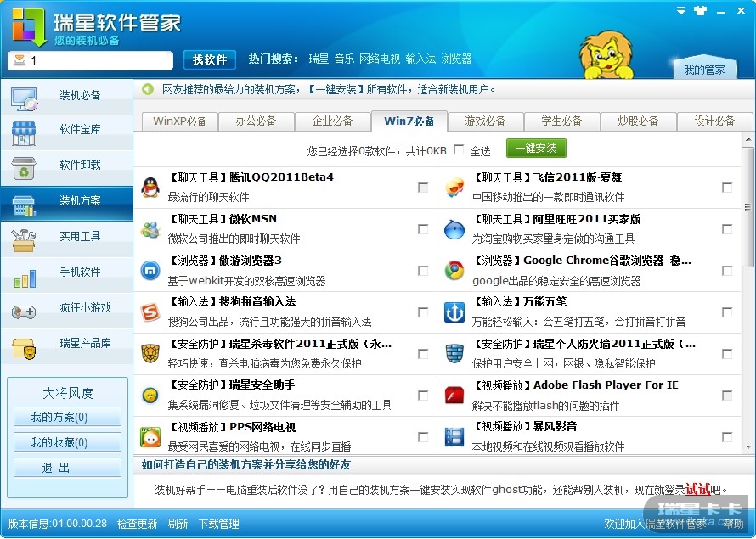Check the 飞信2011版 checkbox
The image size is (756, 539).
(x=727, y=188)
